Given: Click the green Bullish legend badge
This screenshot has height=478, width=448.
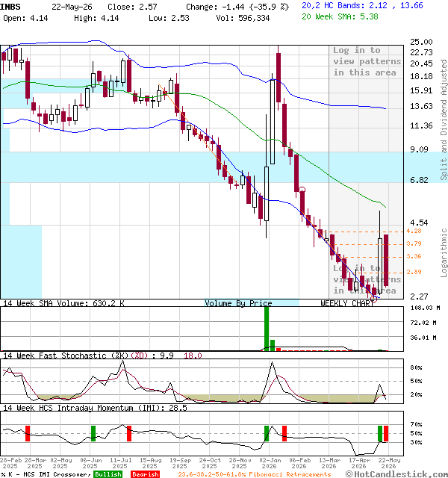Looking at the screenshot, I should [x=108, y=474].
